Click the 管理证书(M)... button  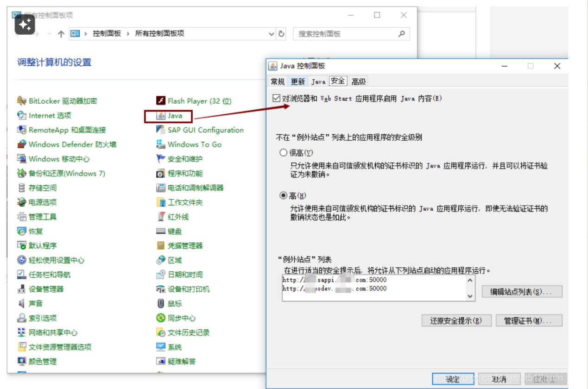pyautogui.click(x=529, y=320)
